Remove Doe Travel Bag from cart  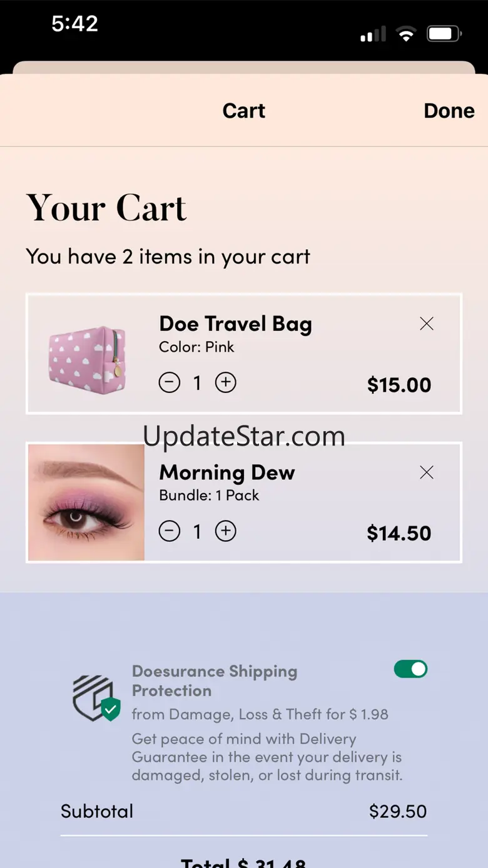pyautogui.click(x=427, y=324)
